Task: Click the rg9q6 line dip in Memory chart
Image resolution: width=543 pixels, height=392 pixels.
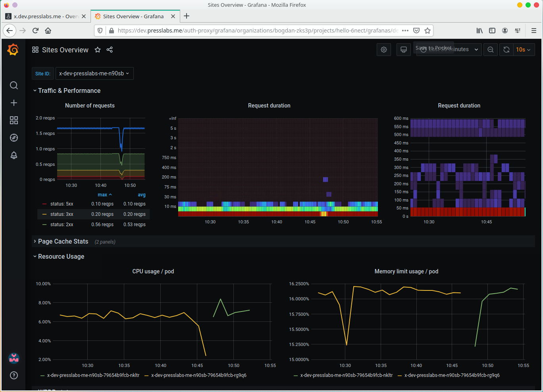Action: point(347,345)
